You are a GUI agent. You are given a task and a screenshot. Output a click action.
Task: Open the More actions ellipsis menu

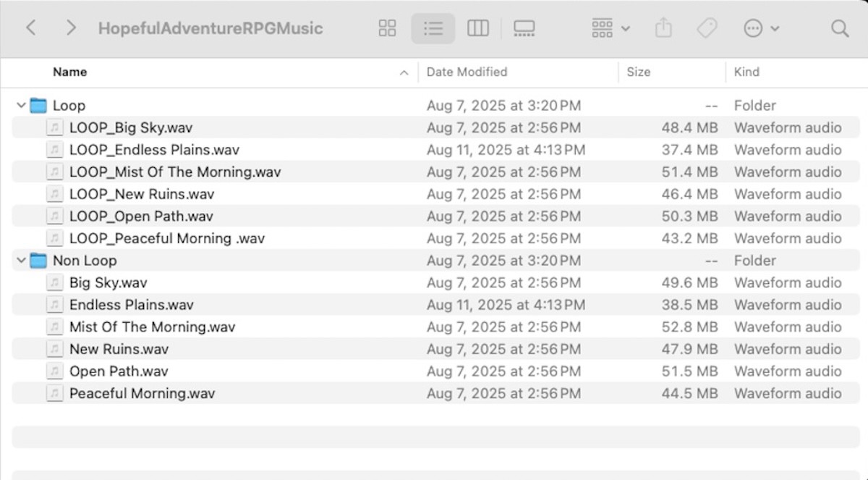tap(761, 28)
